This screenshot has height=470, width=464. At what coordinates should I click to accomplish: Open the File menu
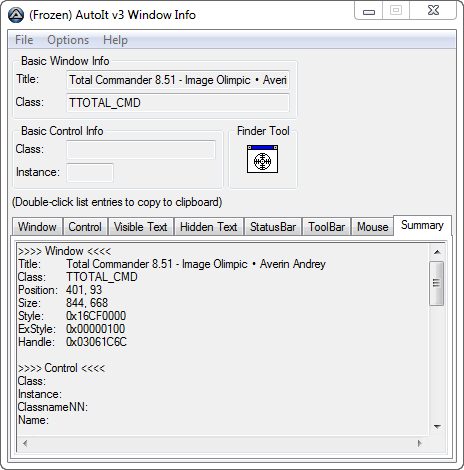24,40
